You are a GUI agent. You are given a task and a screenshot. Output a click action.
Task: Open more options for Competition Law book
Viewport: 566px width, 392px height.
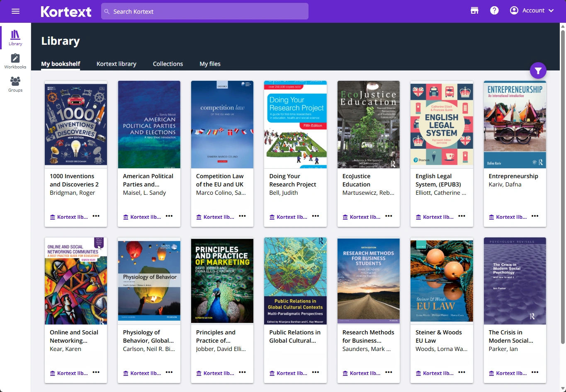coord(243,216)
